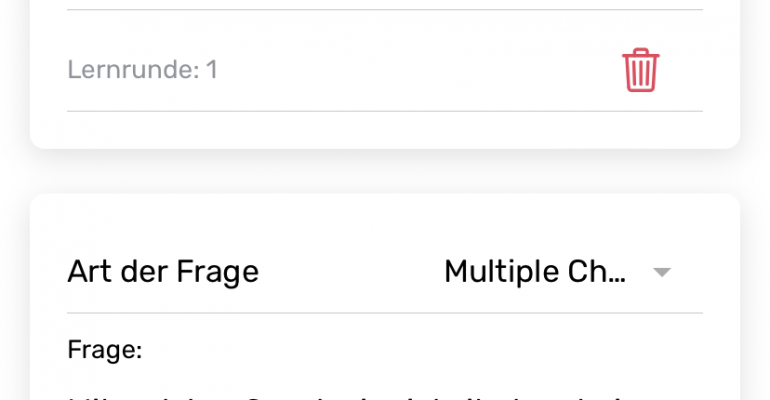
Task: Click the gray gap between the two cards
Action: [385, 171]
